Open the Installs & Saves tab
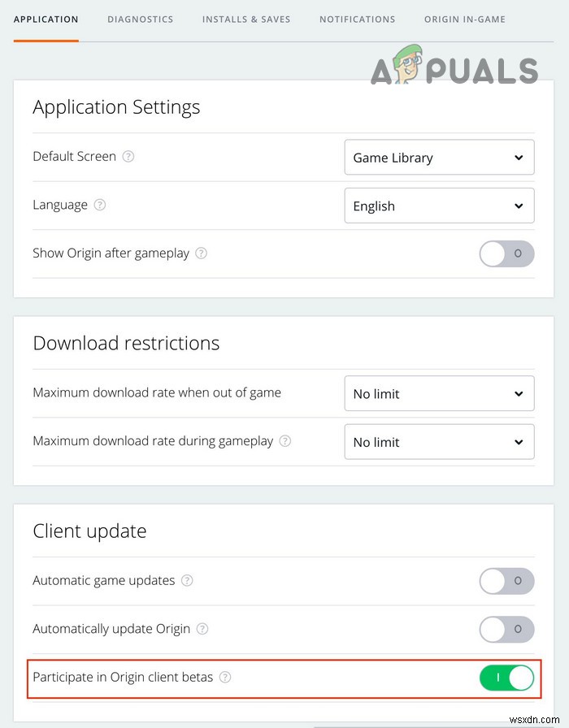This screenshot has height=728, width=569. point(246,19)
